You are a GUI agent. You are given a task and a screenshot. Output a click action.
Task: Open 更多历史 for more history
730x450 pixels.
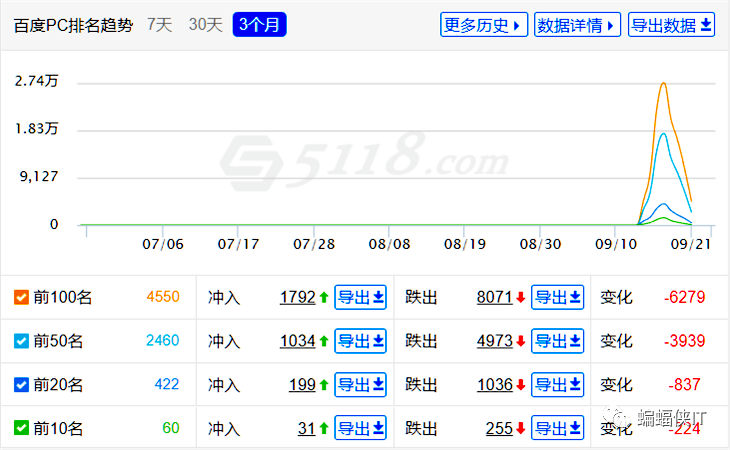tap(484, 25)
